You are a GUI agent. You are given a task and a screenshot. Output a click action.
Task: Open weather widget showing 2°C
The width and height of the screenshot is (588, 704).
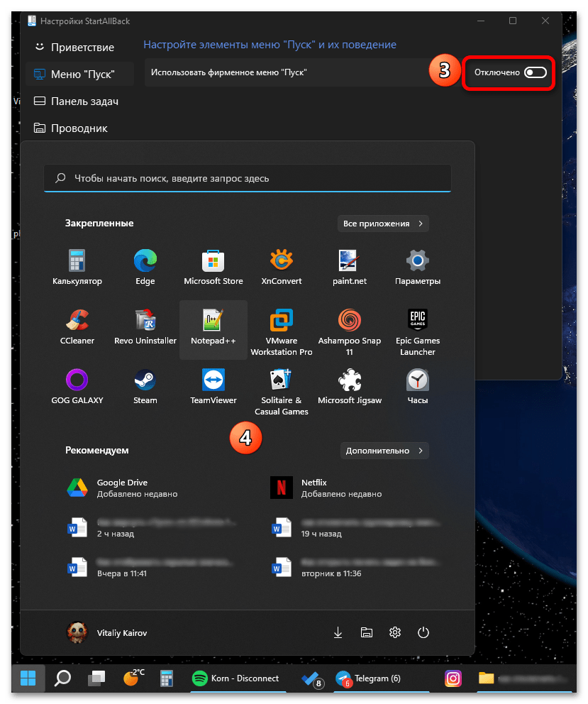133,678
